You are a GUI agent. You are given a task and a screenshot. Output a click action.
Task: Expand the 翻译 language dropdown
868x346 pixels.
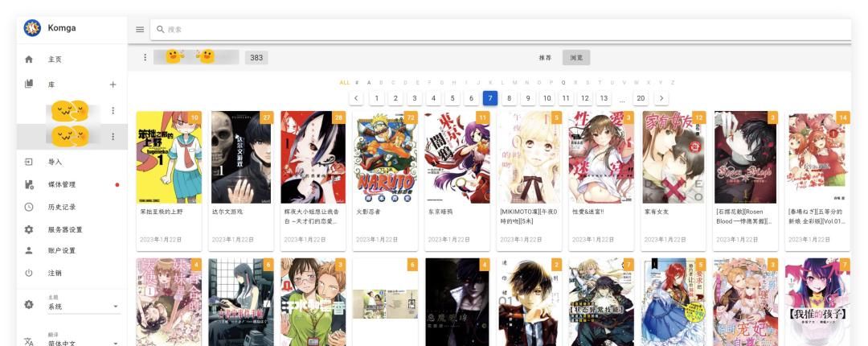82,342
